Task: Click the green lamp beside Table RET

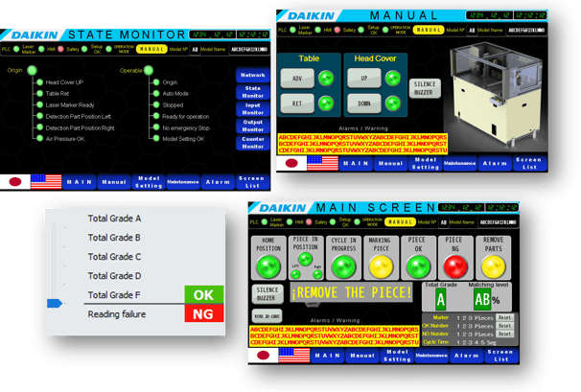Action: pyautogui.click(x=326, y=104)
